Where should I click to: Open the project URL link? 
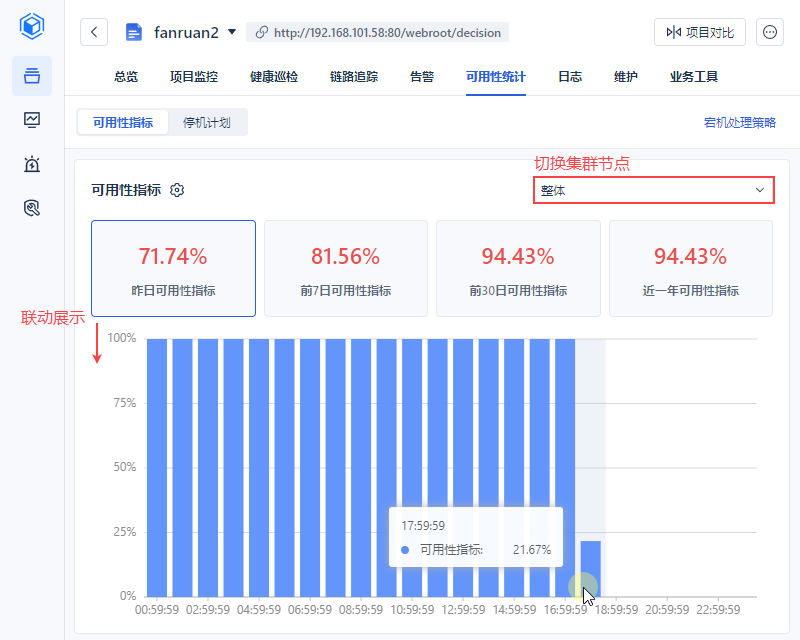click(x=377, y=32)
